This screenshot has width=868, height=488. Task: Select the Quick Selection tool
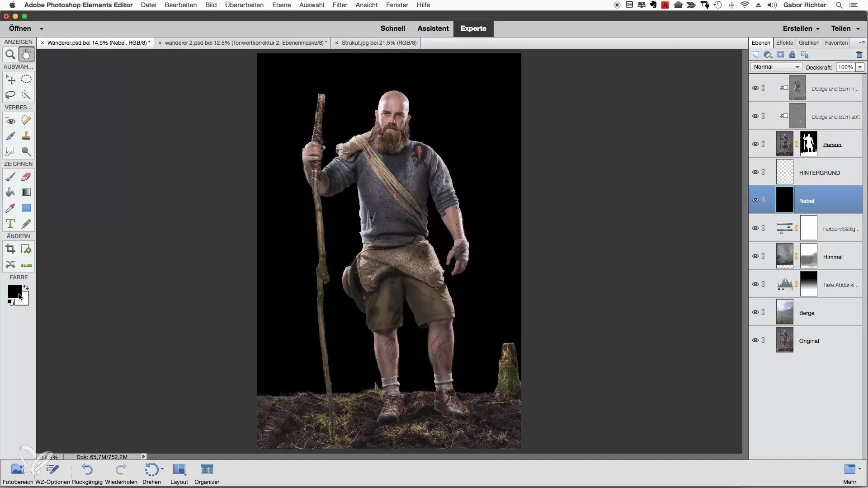26,95
